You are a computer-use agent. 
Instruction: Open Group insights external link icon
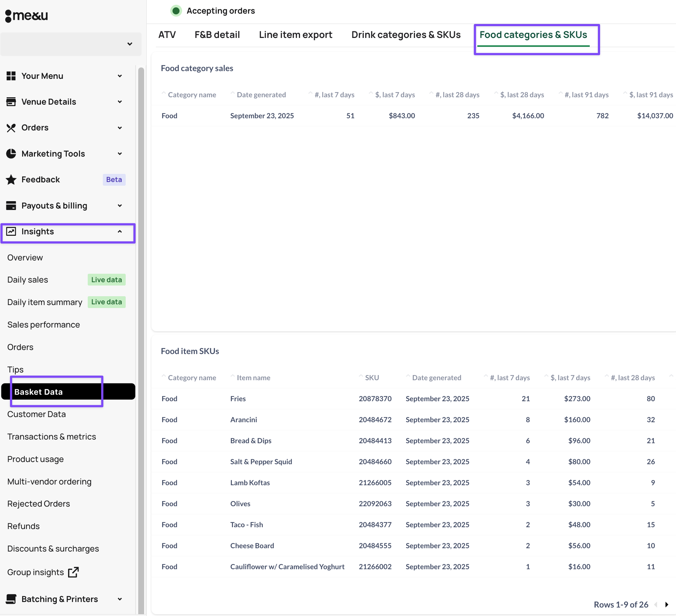coord(73,572)
